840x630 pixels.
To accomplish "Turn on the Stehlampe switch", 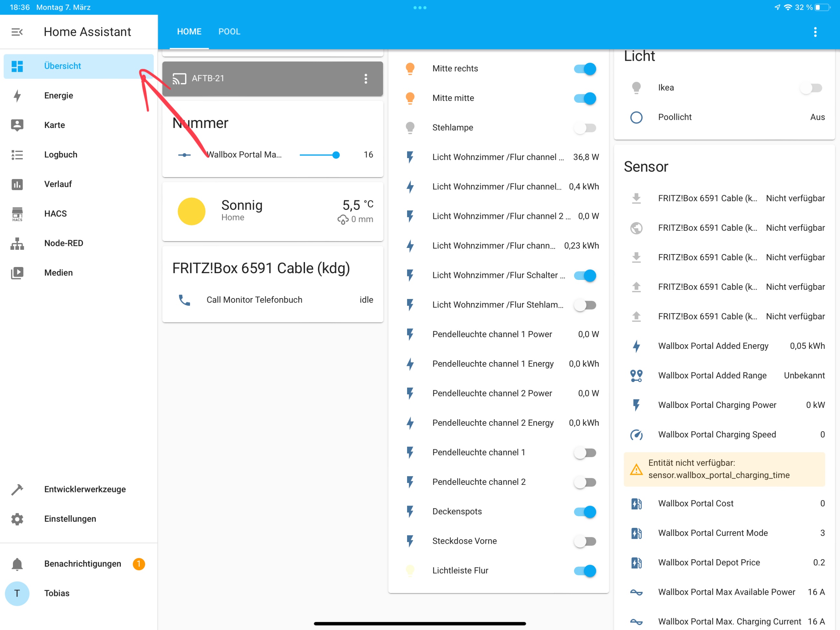I will [585, 128].
